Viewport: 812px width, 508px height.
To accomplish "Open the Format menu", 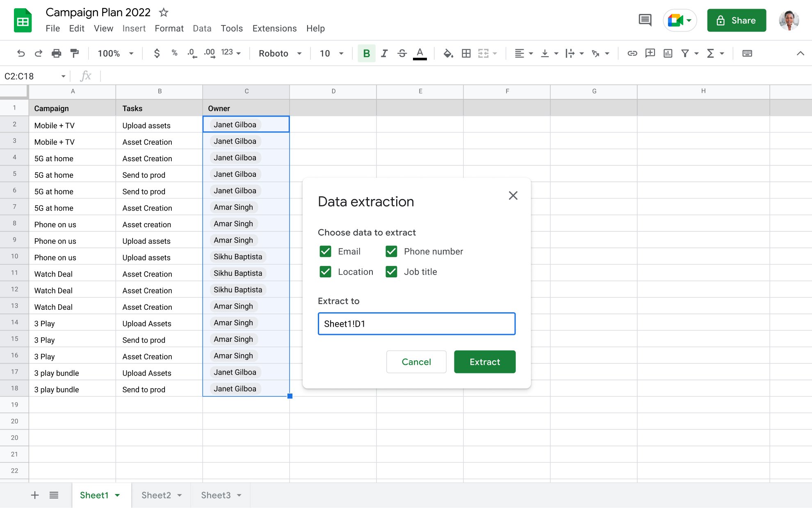I will (x=169, y=28).
